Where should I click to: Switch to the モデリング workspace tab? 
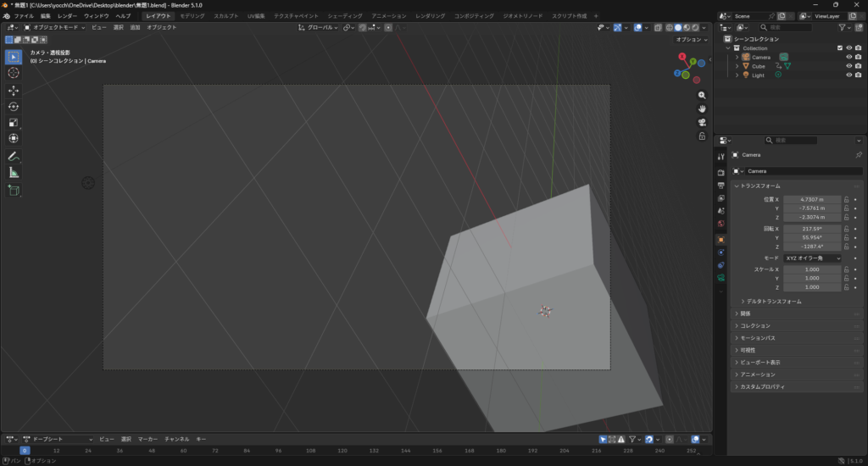[x=192, y=16]
